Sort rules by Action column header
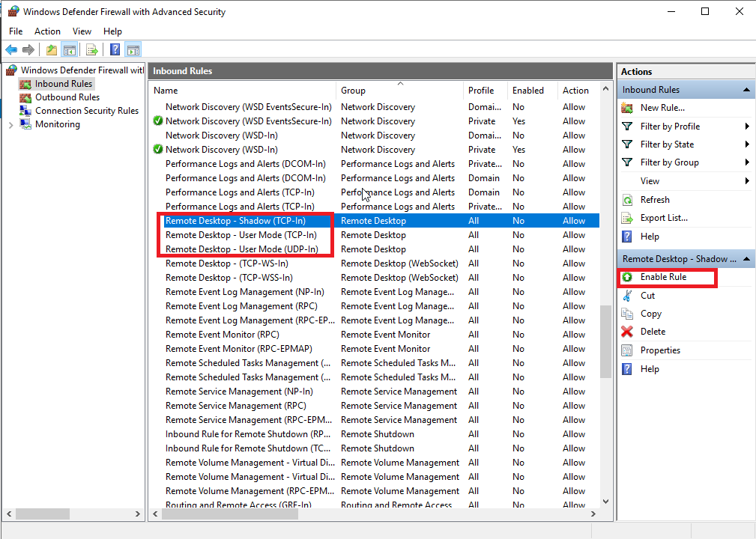756x539 pixels. (578, 91)
